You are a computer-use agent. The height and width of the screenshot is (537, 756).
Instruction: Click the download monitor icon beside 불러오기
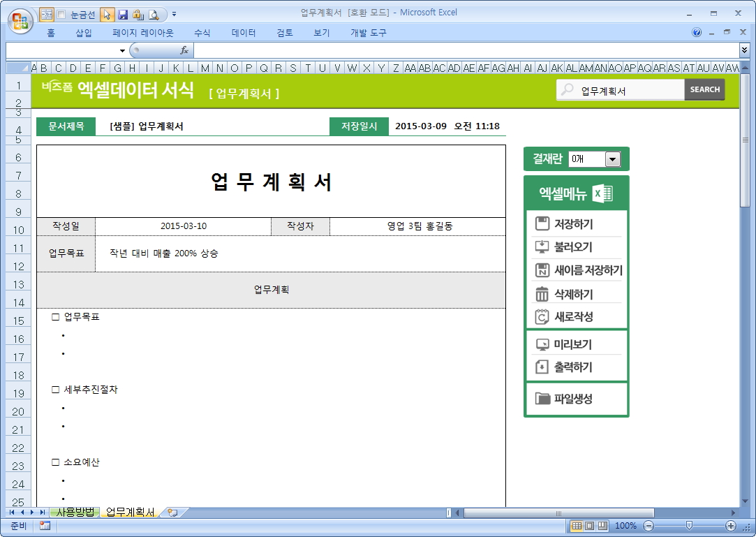[x=542, y=247]
